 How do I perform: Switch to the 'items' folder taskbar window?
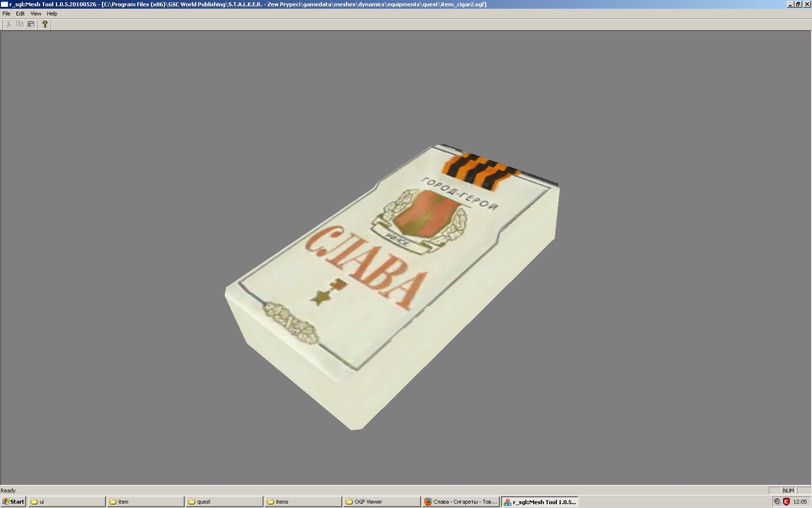pyautogui.click(x=304, y=502)
